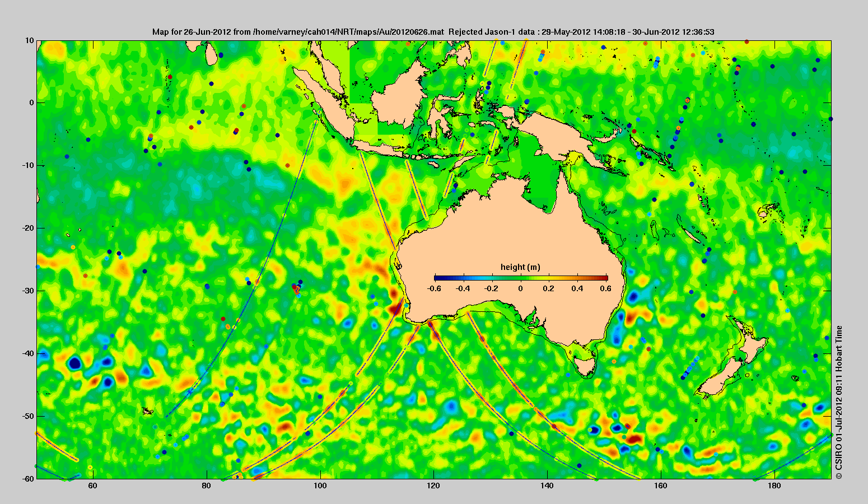Click the Sri Lanka landmass near top
The image size is (868, 504).
(x=211, y=53)
